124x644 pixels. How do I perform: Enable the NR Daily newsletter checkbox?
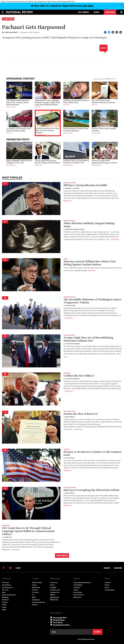point(51,620)
